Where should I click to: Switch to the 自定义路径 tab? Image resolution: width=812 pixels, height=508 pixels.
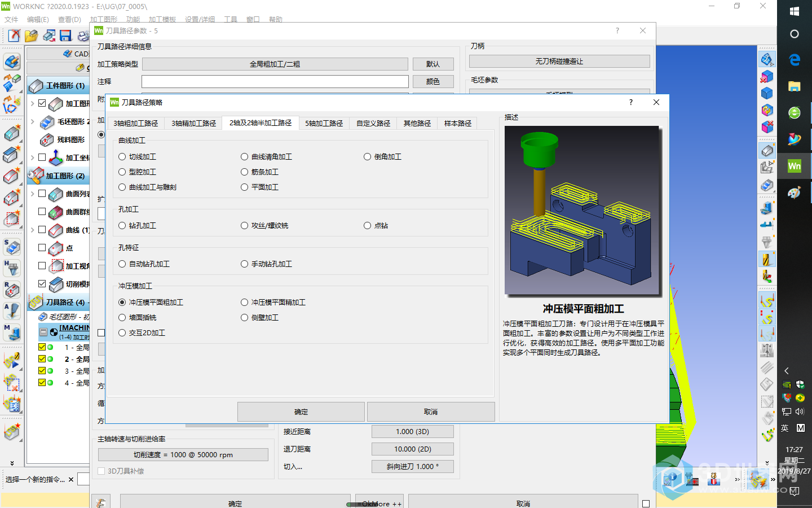tap(373, 123)
